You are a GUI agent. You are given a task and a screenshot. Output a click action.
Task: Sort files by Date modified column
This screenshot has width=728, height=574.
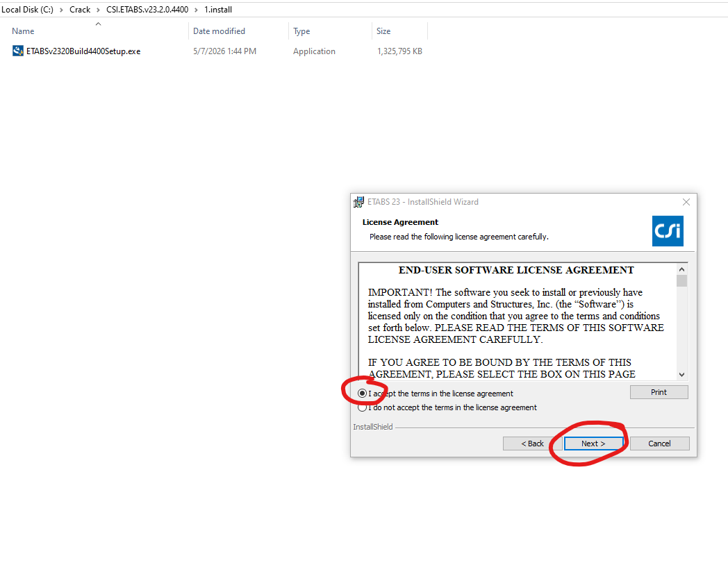pos(219,31)
